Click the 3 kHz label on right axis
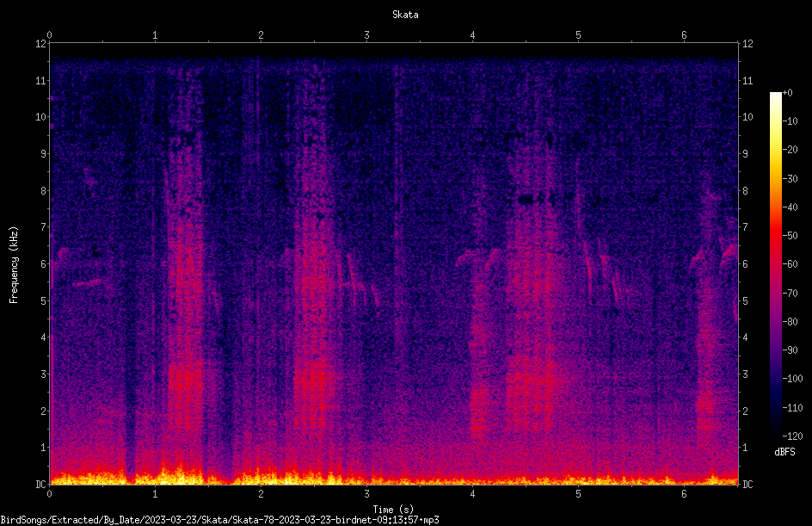Image resolution: width=812 pixels, height=526 pixels. (745, 374)
